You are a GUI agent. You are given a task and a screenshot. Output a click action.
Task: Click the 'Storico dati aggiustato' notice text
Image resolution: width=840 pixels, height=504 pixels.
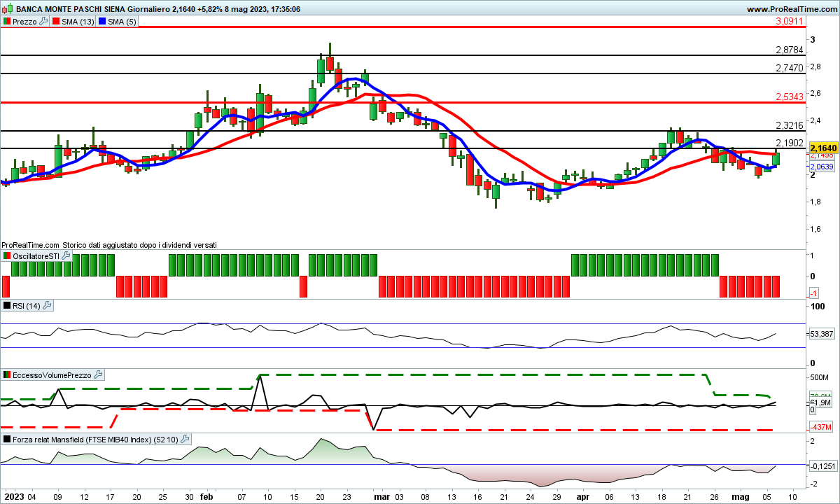[139, 245]
